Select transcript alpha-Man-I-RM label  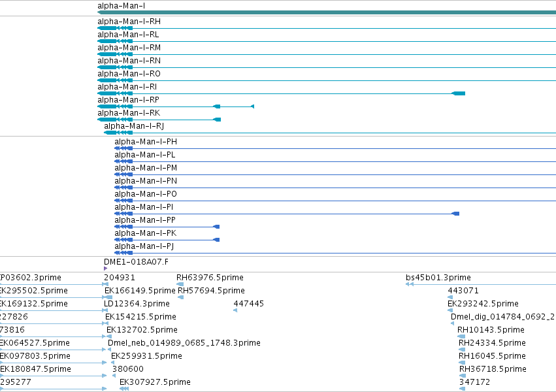tap(129, 48)
